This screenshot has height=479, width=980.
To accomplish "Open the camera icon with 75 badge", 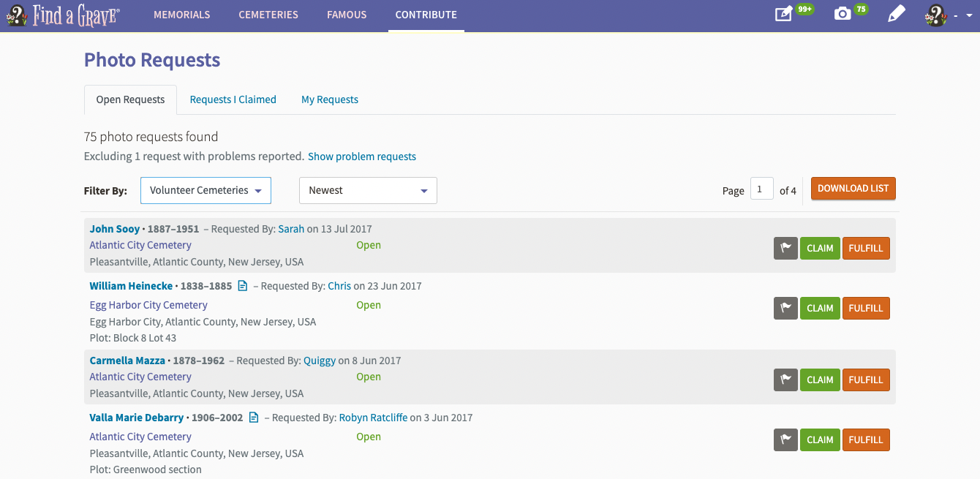I will [x=843, y=14].
